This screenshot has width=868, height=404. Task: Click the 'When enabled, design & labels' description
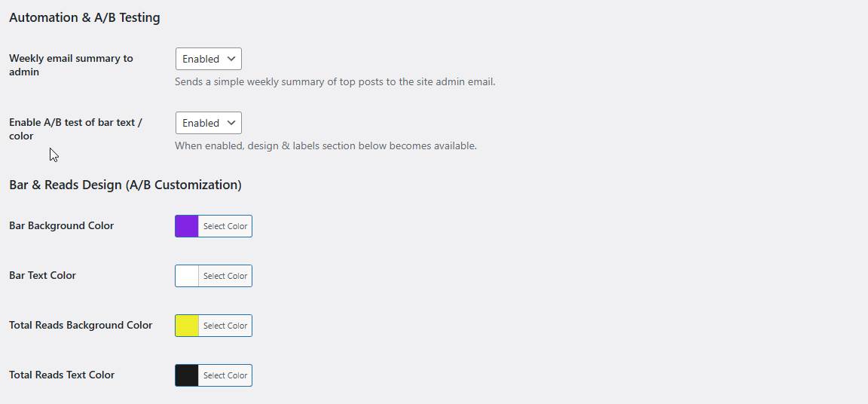(325, 145)
